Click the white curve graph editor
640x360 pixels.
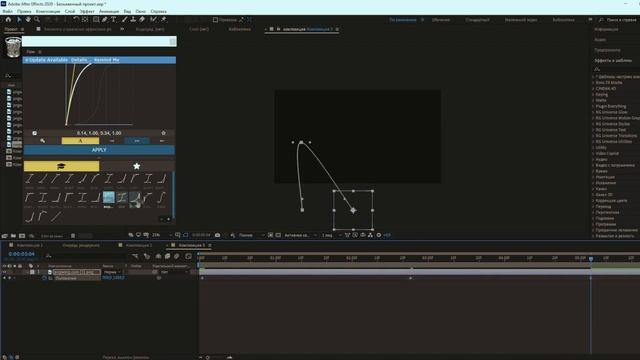point(99,95)
